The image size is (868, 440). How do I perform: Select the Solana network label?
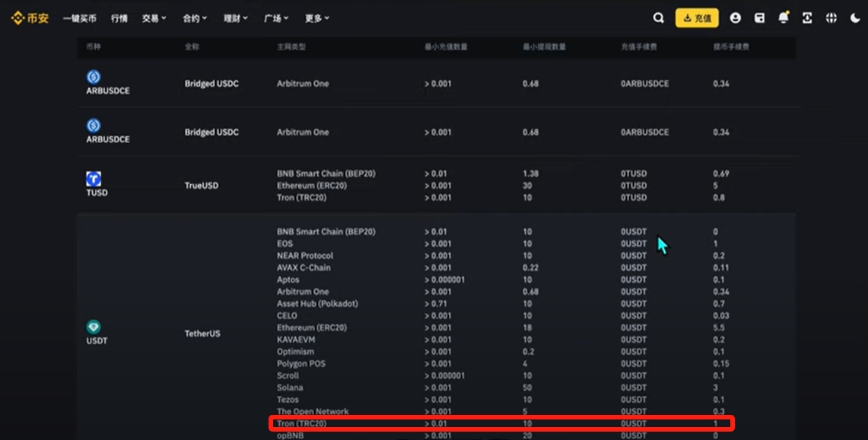pos(290,388)
